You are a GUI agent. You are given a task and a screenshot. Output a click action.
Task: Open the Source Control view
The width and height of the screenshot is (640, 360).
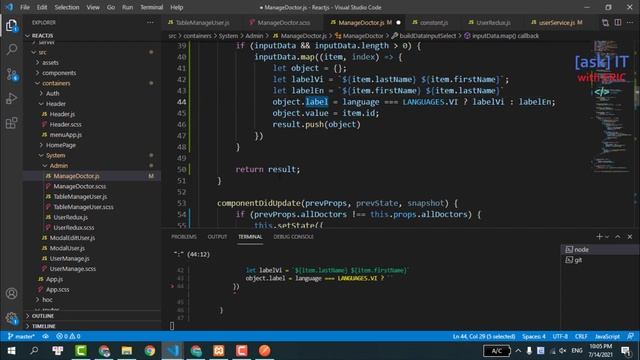11,74
